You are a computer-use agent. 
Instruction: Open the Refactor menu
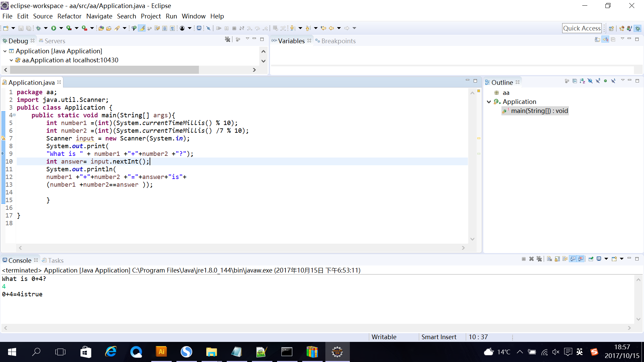click(69, 16)
